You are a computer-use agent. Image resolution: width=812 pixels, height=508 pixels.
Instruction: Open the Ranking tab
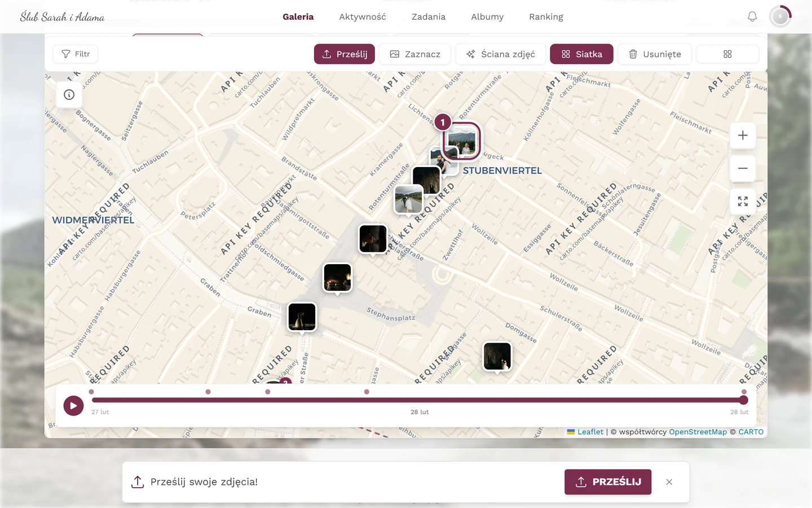[x=546, y=17]
